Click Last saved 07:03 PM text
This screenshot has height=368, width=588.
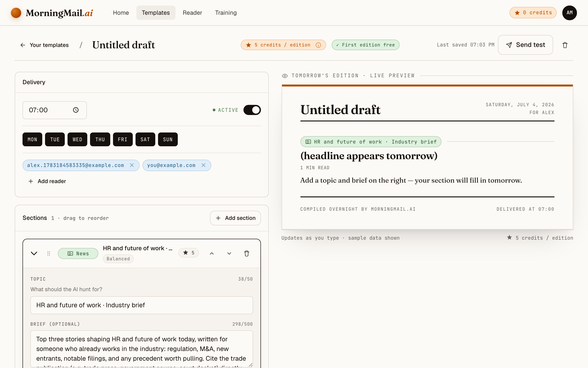click(x=466, y=45)
